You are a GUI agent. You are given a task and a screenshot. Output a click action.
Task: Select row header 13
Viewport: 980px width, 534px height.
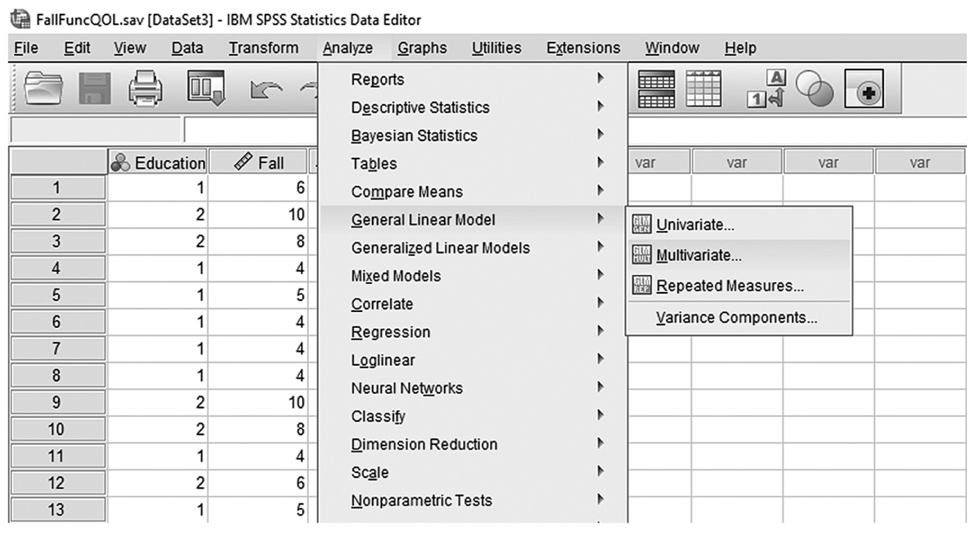[58, 509]
